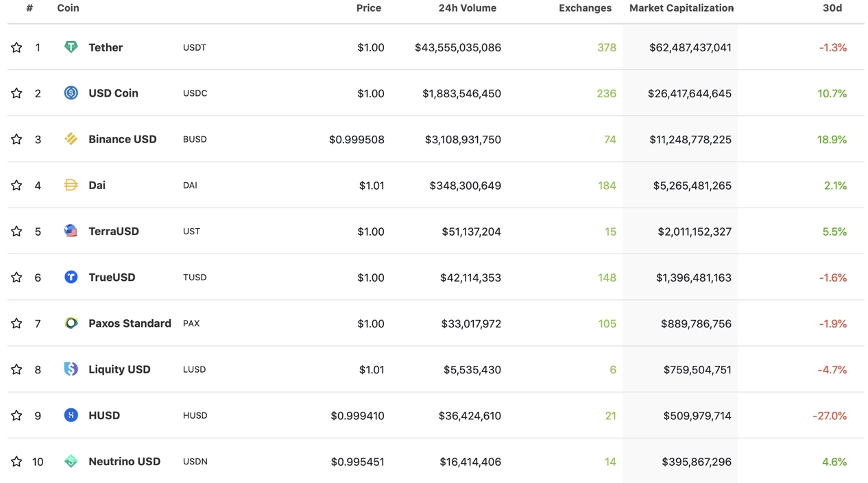Screen dimensions: 868x483
Task: Click the 10.7% 30d change
Action: tap(832, 93)
